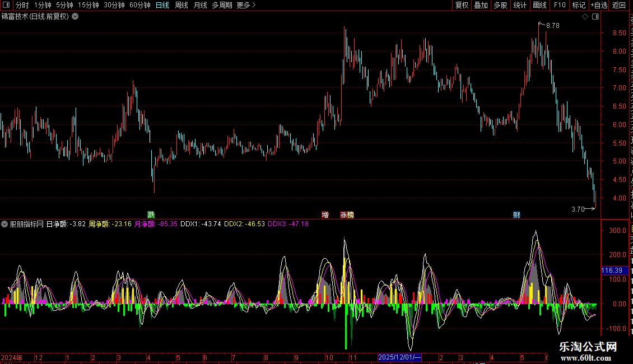Click the 周净额 value -23.16

pos(122,224)
